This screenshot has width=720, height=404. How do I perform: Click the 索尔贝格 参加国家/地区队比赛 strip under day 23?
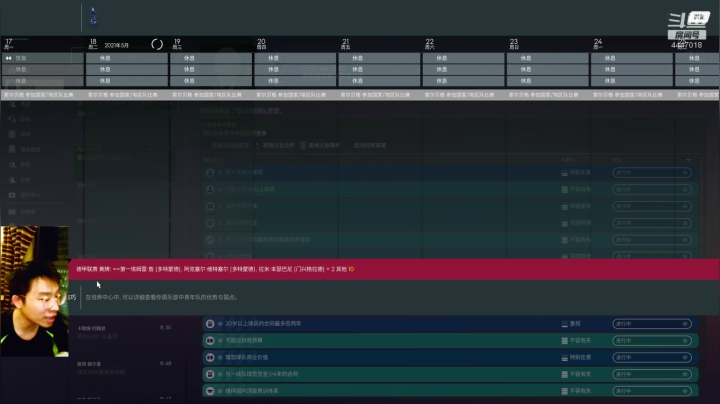click(543, 95)
